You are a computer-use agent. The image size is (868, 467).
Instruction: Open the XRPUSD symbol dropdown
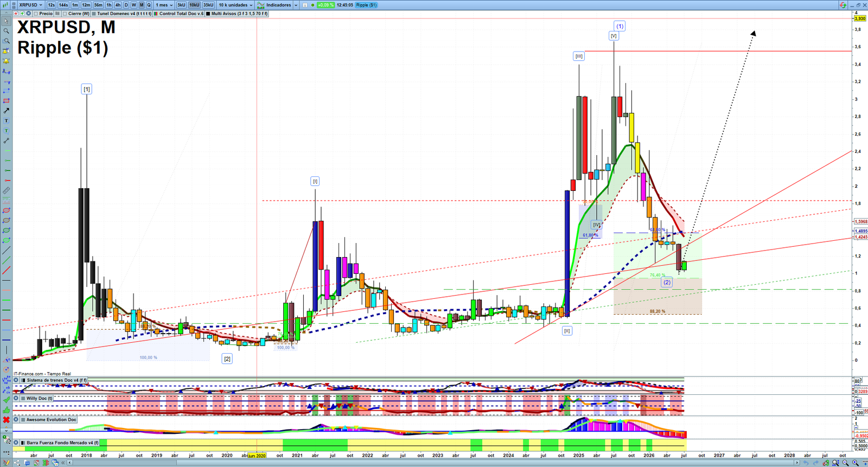point(30,5)
